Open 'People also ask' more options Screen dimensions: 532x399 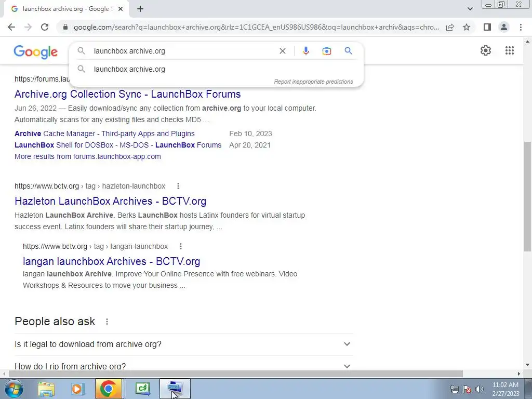[107, 322]
